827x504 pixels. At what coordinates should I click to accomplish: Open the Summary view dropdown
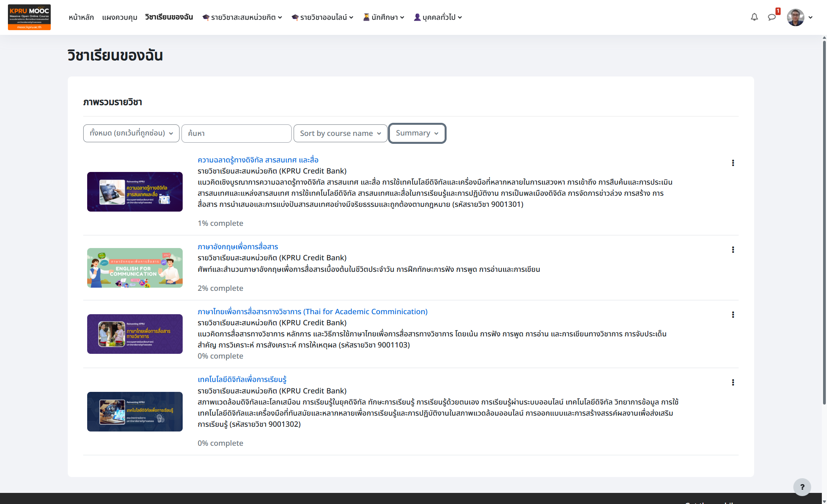417,133
